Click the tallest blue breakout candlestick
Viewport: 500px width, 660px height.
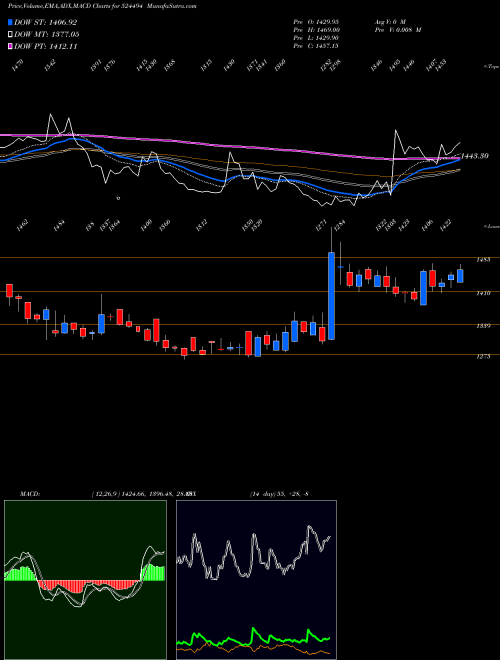(x=331, y=296)
